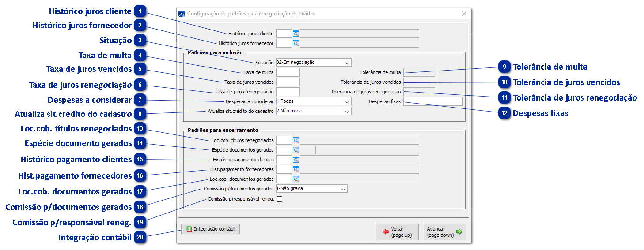This screenshot has width=644, height=250.
Task: Close the Configuração de padrões window
Action: (464, 14)
